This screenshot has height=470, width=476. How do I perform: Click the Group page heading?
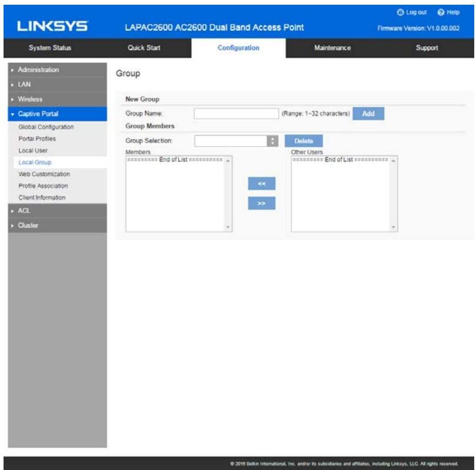tap(128, 74)
